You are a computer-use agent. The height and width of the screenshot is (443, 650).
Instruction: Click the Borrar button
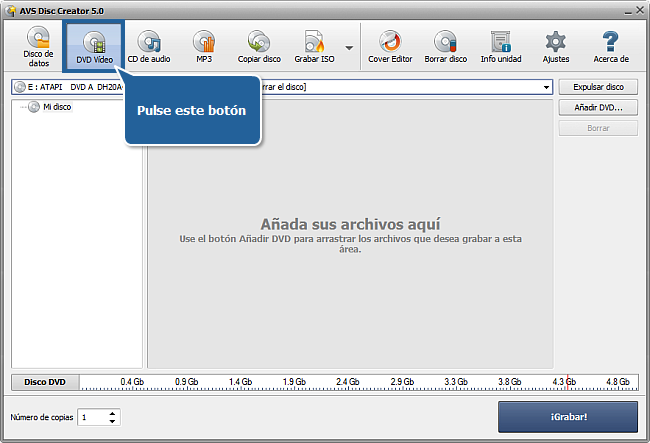[x=598, y=128]
